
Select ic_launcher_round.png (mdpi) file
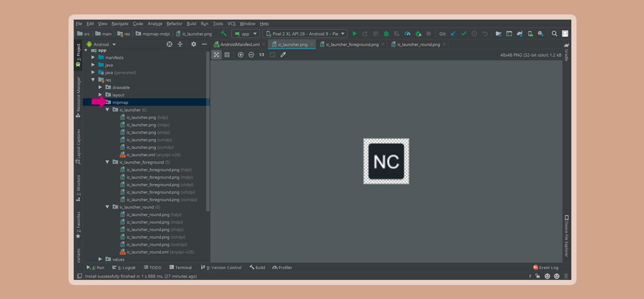point(151,222)
